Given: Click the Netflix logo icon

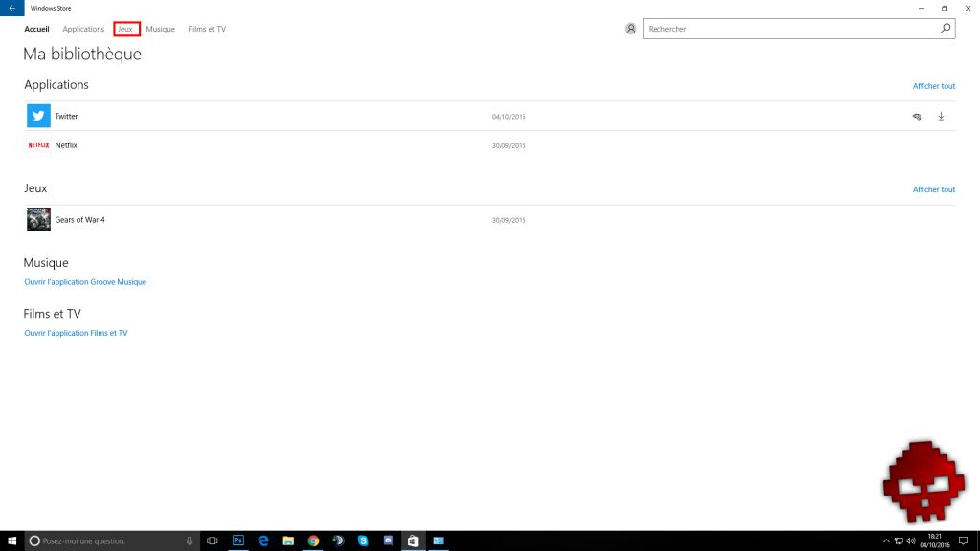Looking at the screenshot, I should pyautogui.click(x=38, y=145).
